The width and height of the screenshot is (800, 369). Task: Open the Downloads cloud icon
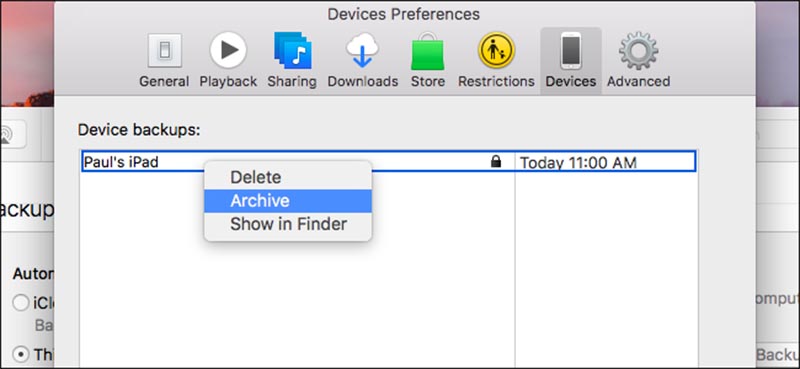(x=362, y=50)
